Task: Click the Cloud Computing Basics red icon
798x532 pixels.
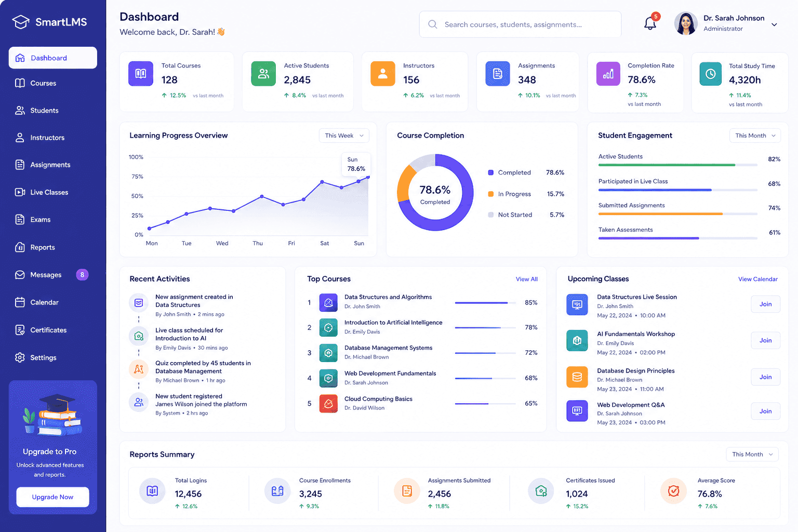Action: click(328, 404)
